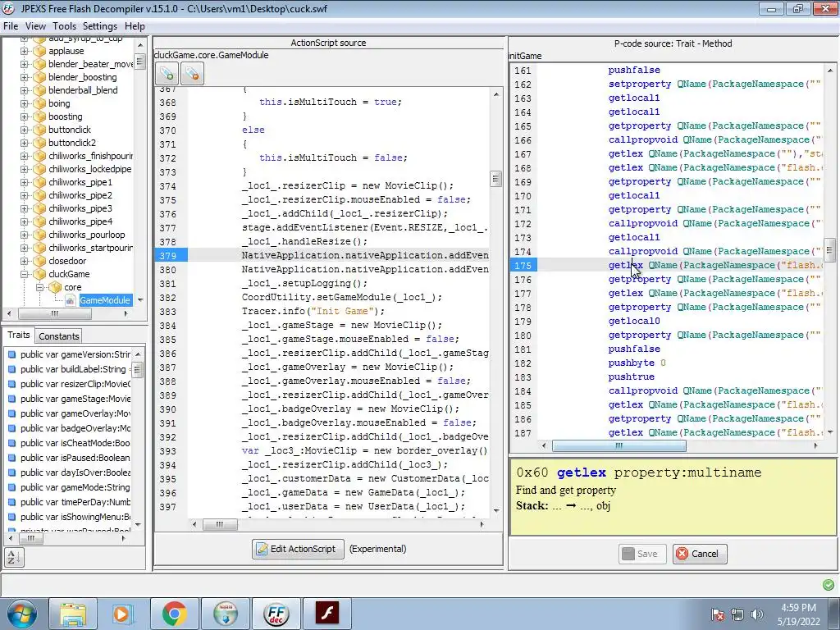The width and height of the screenshot is (840, 630).
Task: Open the File menu
Action: coord(11,26)
